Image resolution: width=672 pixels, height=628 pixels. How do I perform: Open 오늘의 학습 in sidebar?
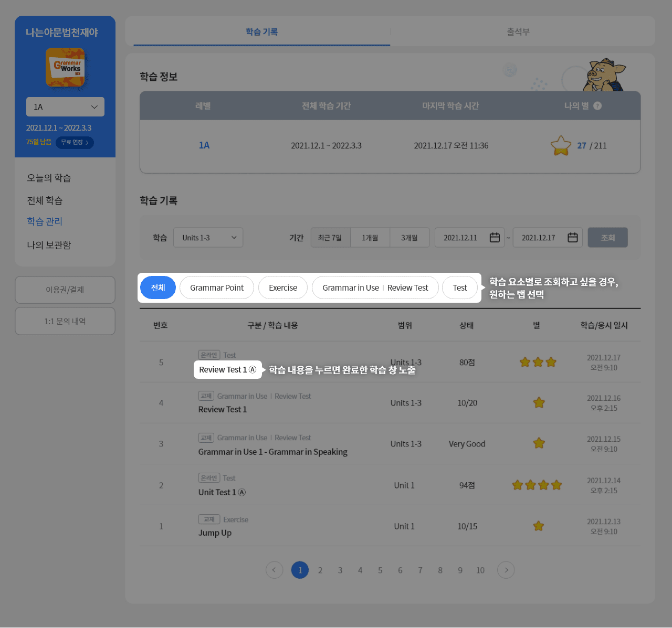pyautogui.click(x=49, y=178)
